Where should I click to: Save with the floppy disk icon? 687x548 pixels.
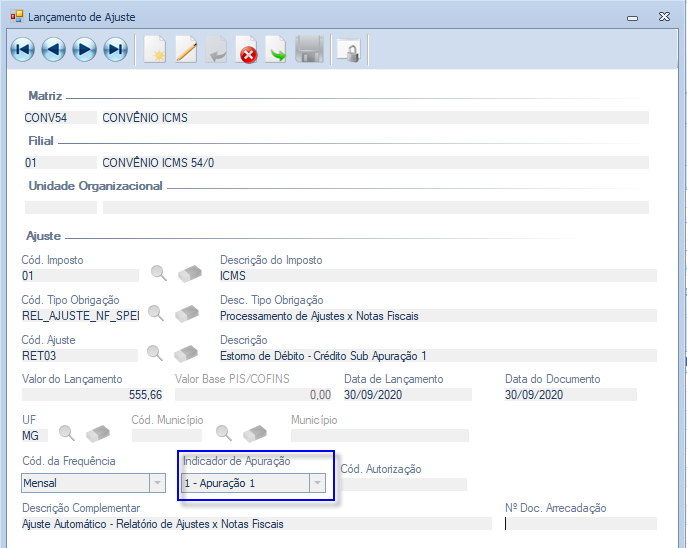(x=309, y=49)
